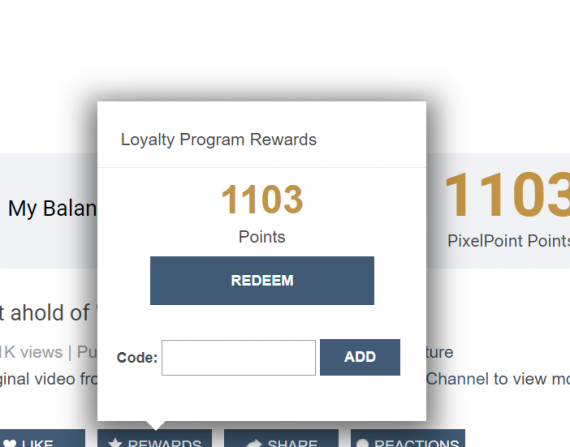Viewport: 570px width, 447px height.
Task: Open SHARE options via its label
Action: tap(293, 443)
